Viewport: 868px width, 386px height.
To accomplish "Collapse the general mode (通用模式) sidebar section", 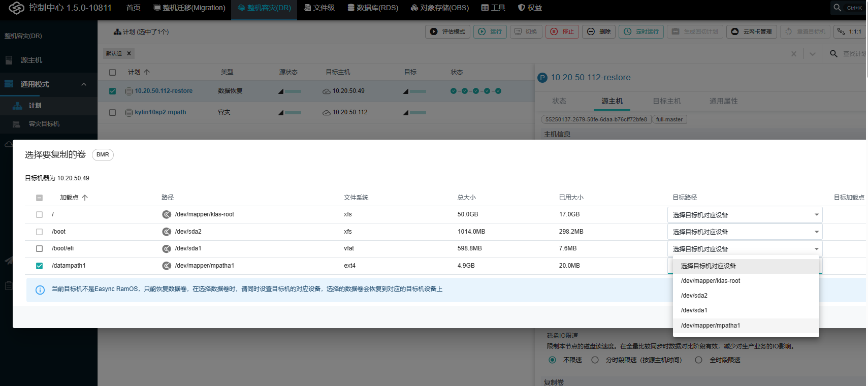I will [x=84, y=84].
